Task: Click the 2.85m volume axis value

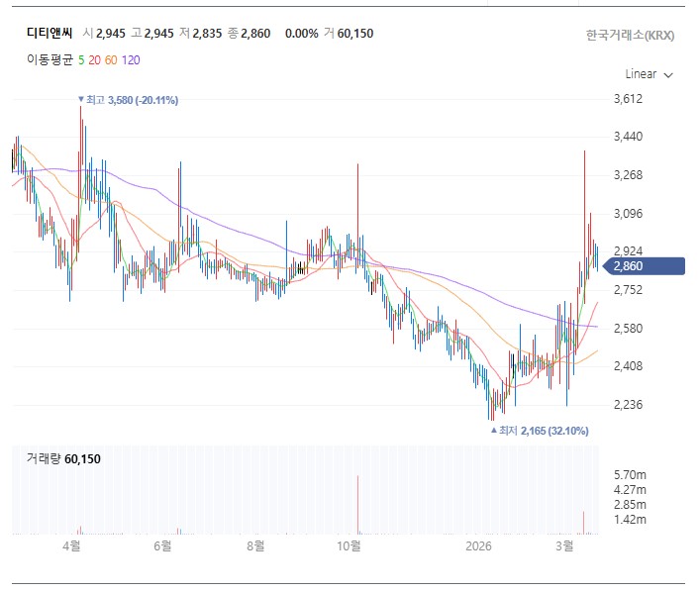Action: point(630,505)
